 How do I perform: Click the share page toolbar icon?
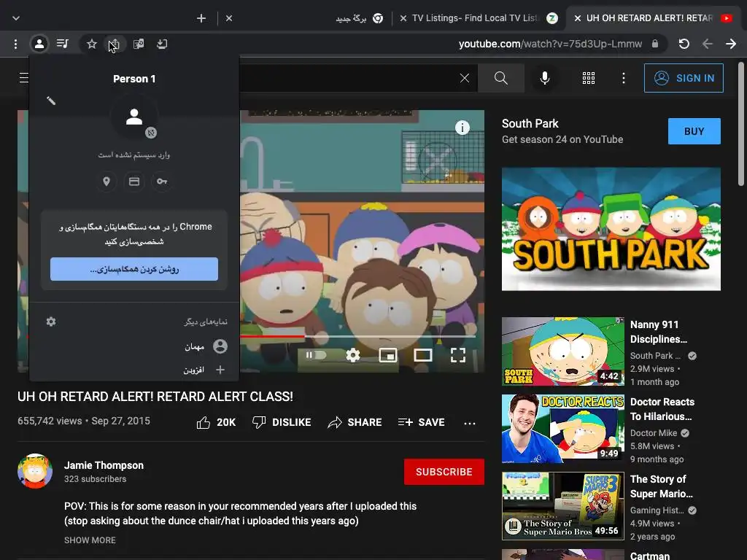pyautogui.click(x=115, y=44)
